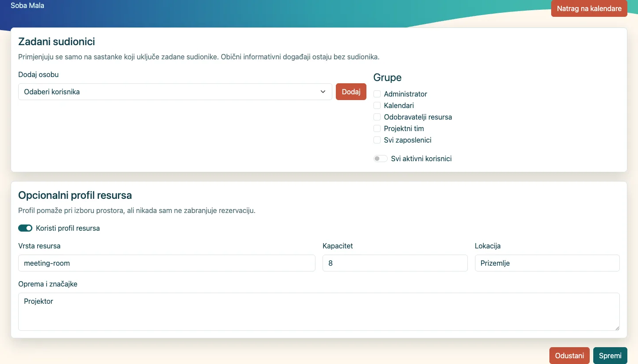The height and width of the screenshot is (364, 638).
Task: Enable the Projektni tim group
Action: click(x=377, y=128)
